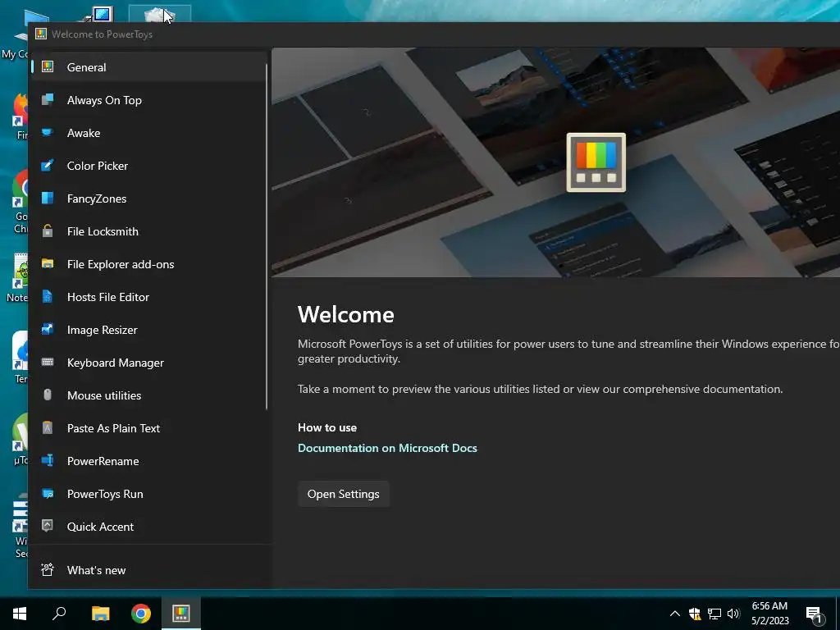Open the PowerToys Run page

149,493
